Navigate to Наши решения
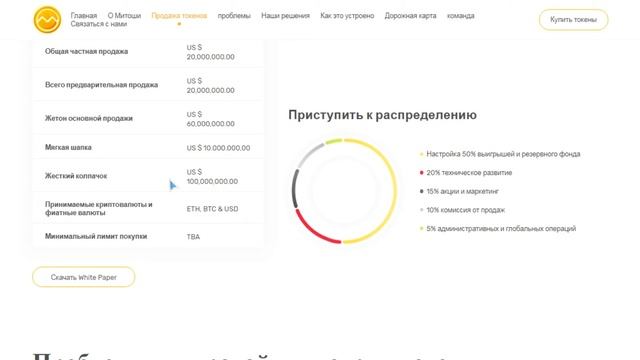 (x=285, y=16)
